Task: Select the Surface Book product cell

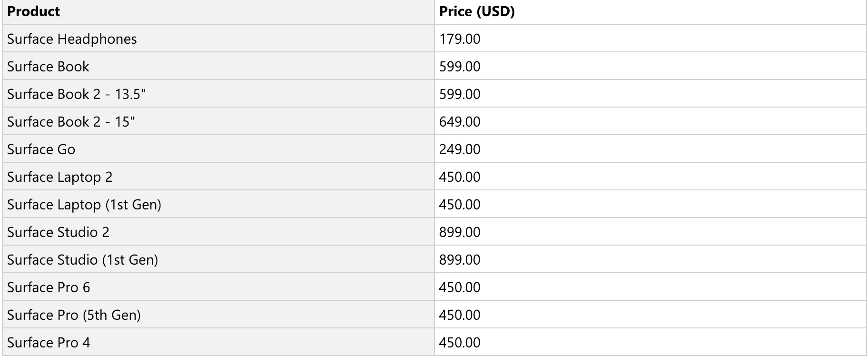Action: click(x=218, y=66)
